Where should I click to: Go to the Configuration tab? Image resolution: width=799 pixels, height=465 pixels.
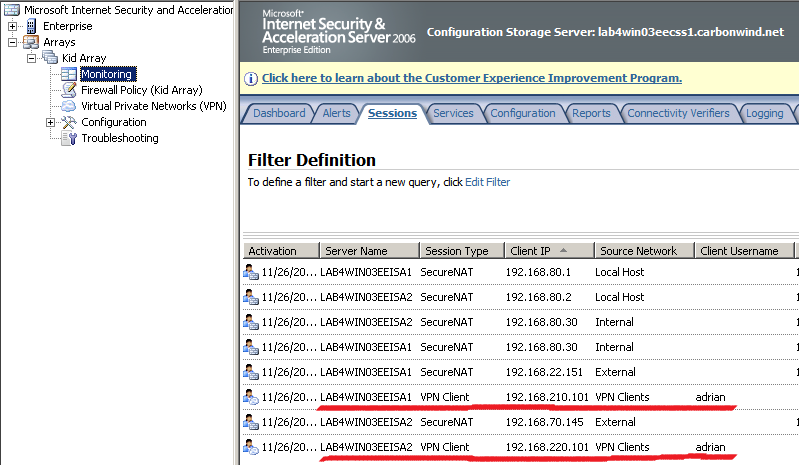(523, 113)
